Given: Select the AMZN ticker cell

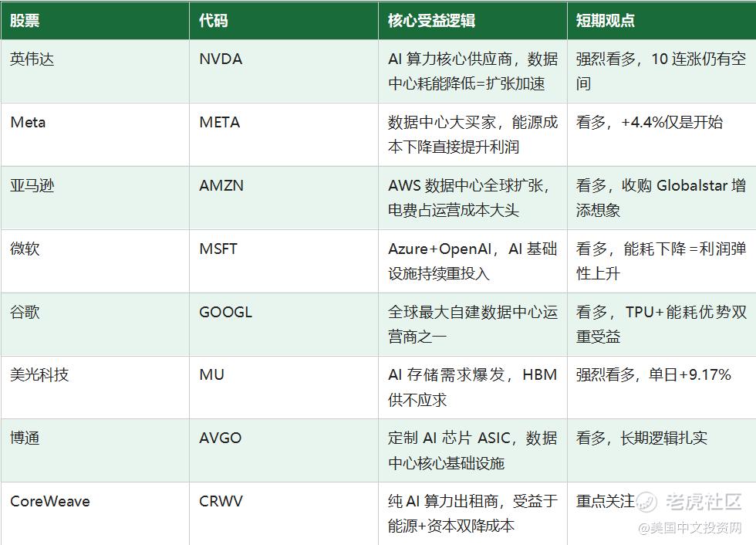Looking at the screenshot, I should [x=284, y=198].
